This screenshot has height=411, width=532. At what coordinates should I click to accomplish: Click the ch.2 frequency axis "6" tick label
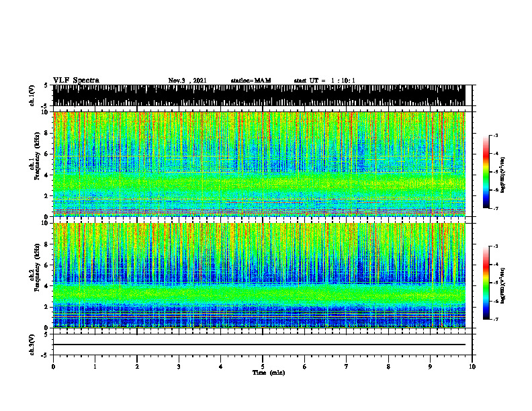point(47,265)
